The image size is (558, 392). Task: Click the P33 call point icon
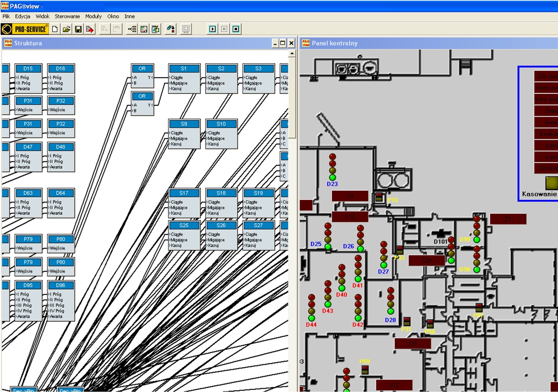coord(379,197)
